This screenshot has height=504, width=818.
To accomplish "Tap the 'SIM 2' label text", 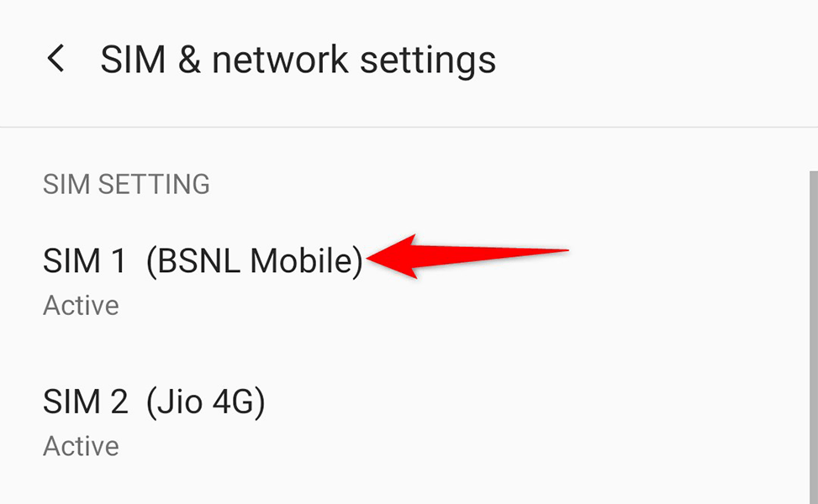I will (86, 402).
